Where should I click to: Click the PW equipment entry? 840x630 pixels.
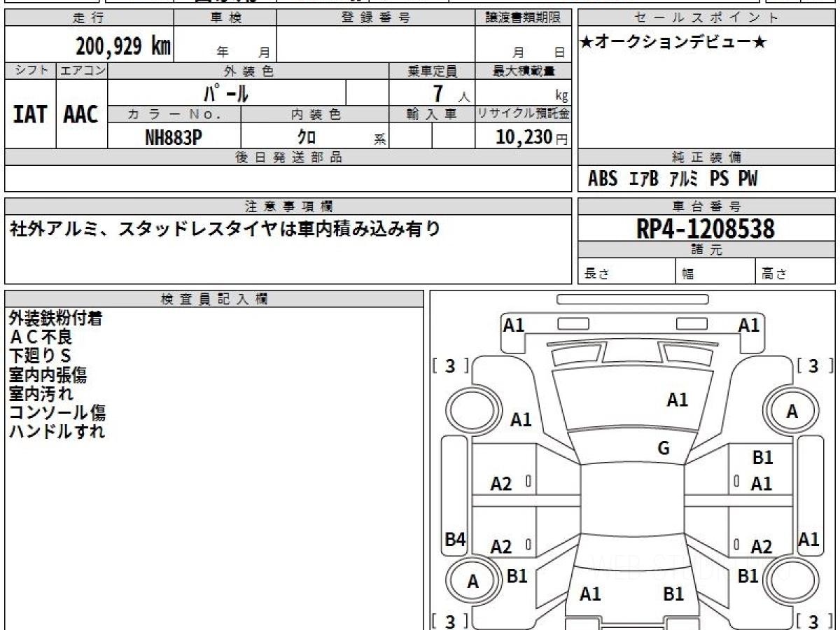(748, 179)
